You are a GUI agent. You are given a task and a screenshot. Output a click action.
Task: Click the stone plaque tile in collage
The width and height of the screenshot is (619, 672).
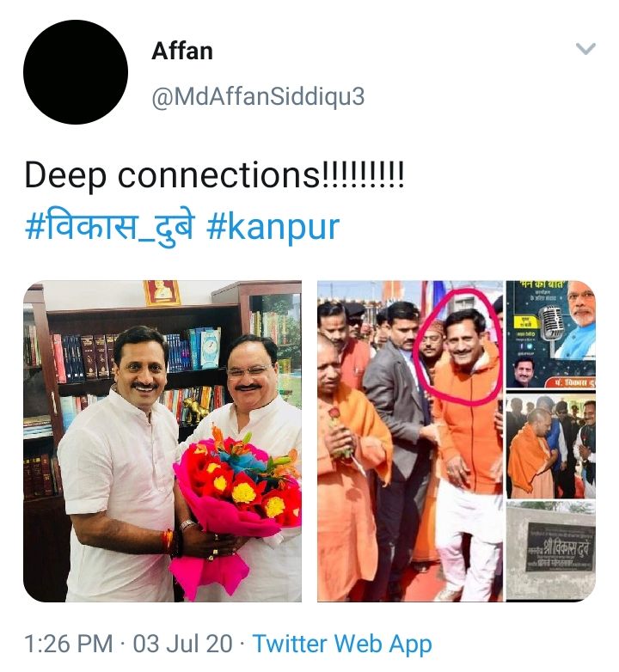click(x=551, y=552)
